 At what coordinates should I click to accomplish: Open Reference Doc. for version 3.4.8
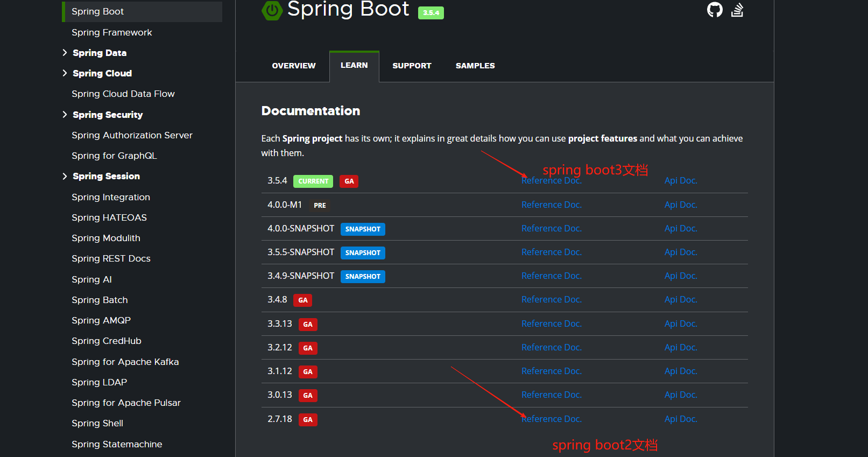552,299
